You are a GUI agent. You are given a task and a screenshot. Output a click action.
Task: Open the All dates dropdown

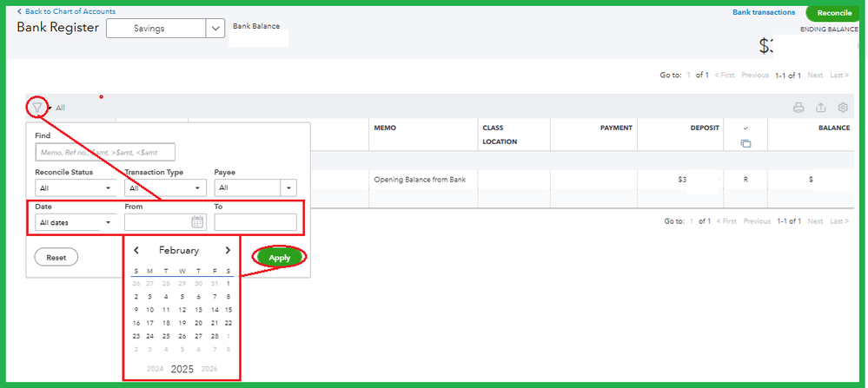76,222
